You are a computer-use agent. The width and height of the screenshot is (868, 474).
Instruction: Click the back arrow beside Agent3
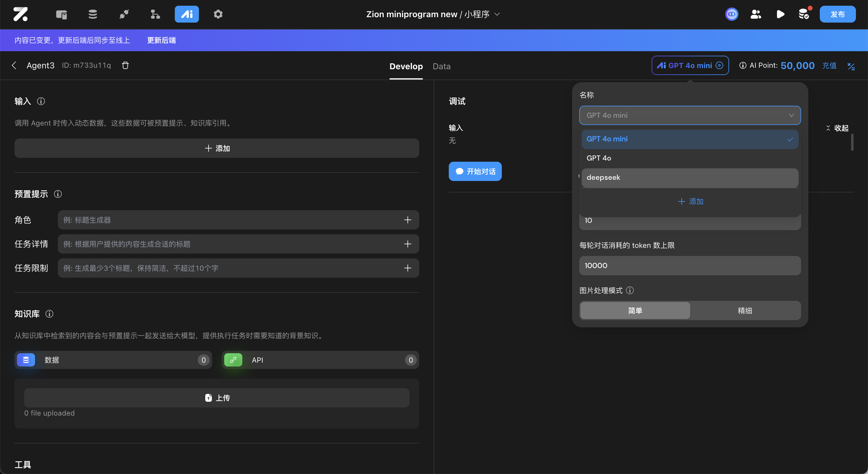point(14,65)
